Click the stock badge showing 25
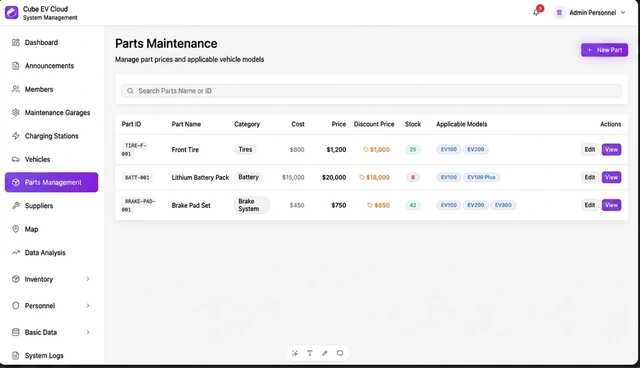The image size is (640, 368). [x=413, y=150]
